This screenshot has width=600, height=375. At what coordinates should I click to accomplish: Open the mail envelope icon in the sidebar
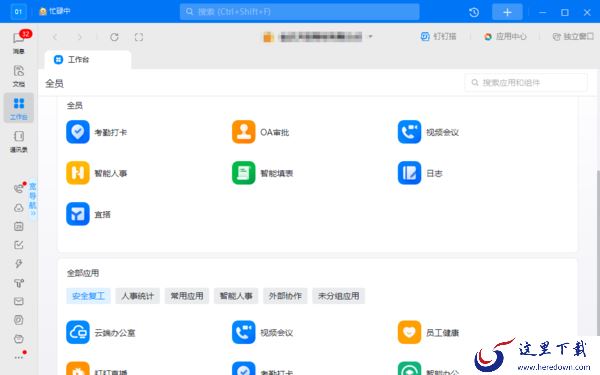[x=19, y=301]
